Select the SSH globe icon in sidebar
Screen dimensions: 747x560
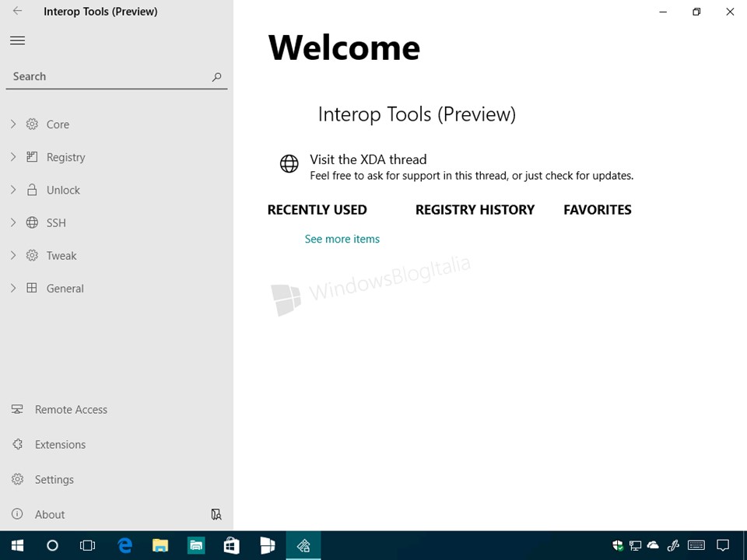[x=32, y=222]
